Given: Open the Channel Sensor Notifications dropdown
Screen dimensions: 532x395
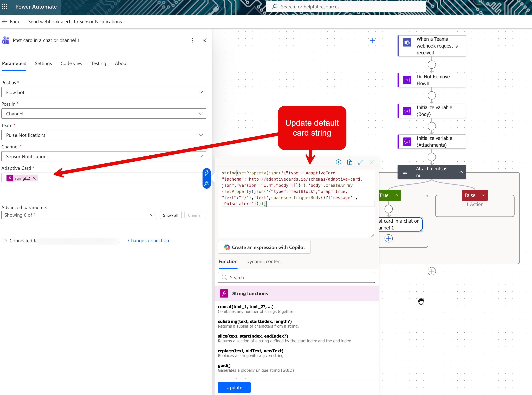Looking at the screenshot, I should (104, 156).
